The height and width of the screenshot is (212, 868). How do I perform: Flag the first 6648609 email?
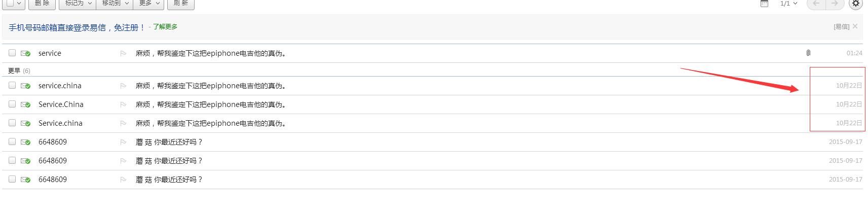point(123,142)
